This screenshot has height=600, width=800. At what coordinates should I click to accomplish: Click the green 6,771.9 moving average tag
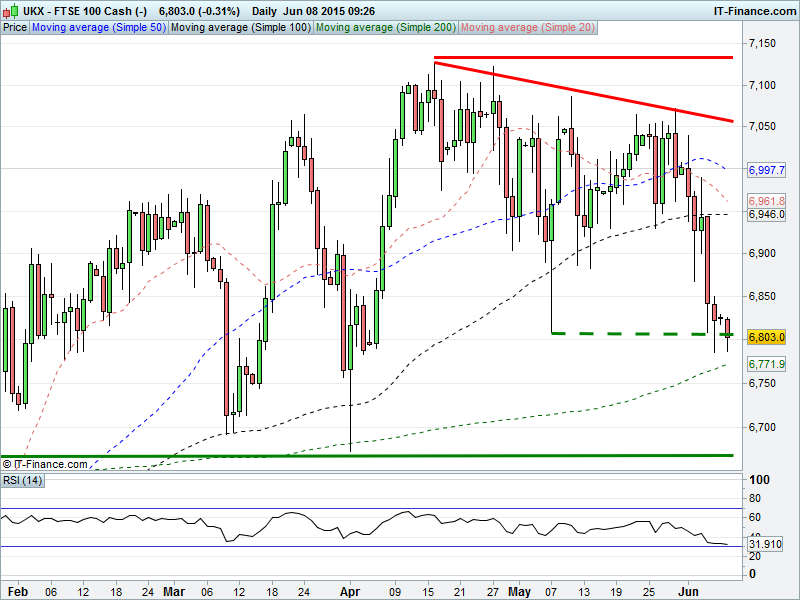(766, 364)
